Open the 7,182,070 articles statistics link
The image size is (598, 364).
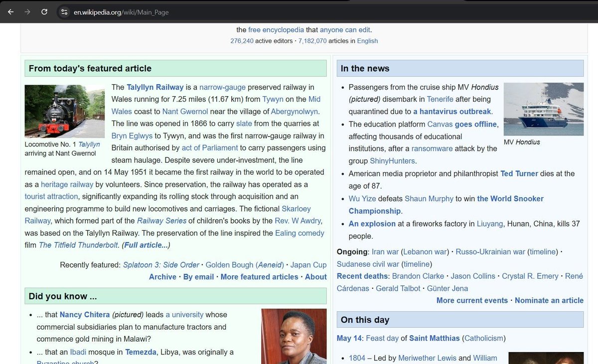[312, 41]
